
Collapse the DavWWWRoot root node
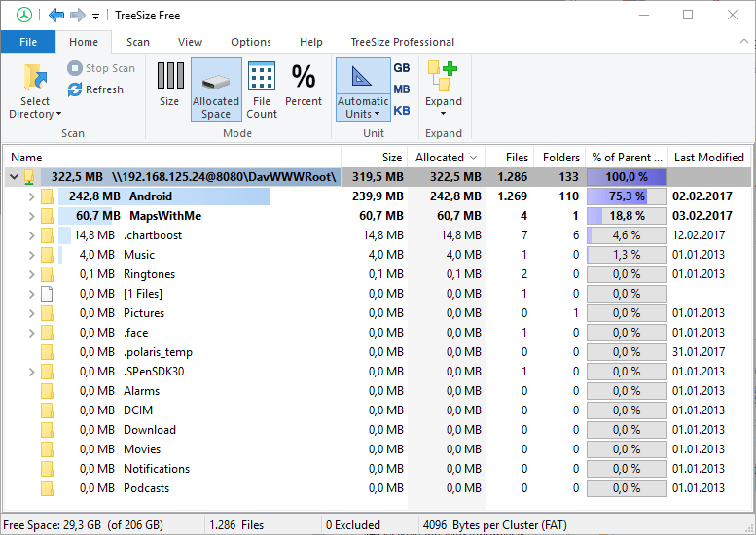tap(14, 177)
